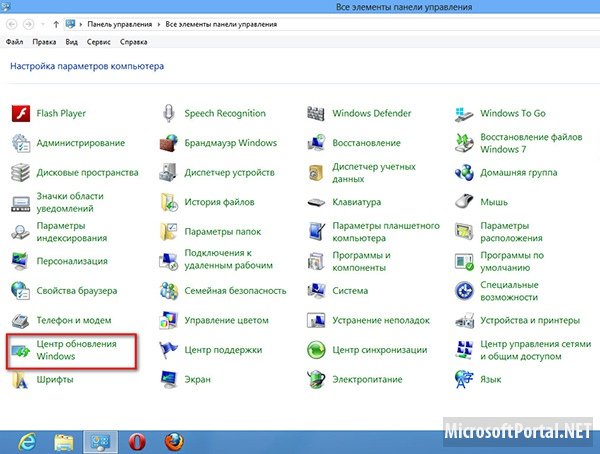
Task: Click Панель управления in the address bar
Action: 120,24
